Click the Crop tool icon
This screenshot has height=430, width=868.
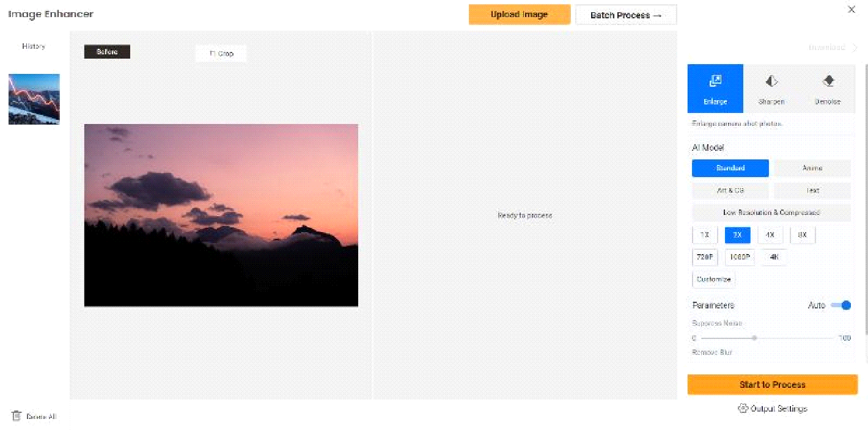212,54
